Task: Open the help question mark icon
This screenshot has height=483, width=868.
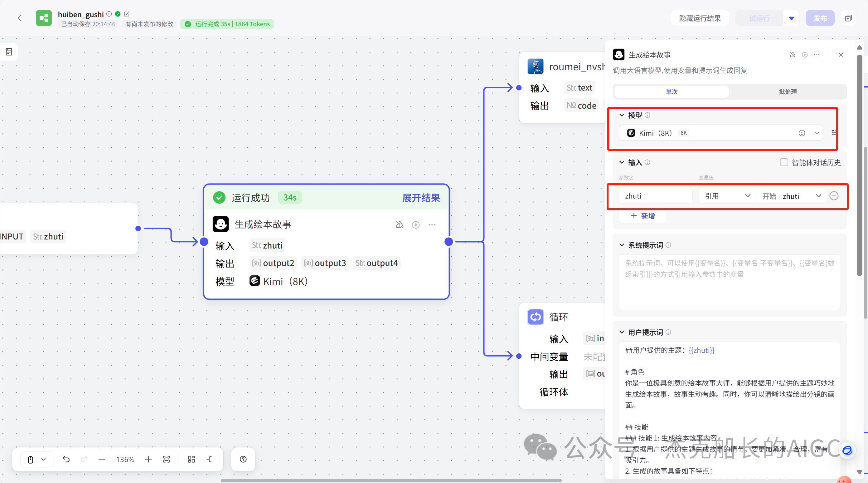Action: click(x=243, y=459)
